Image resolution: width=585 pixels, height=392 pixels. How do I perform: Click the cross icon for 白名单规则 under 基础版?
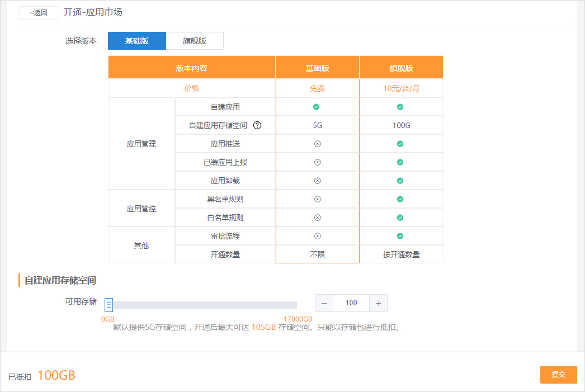point(317,218)
